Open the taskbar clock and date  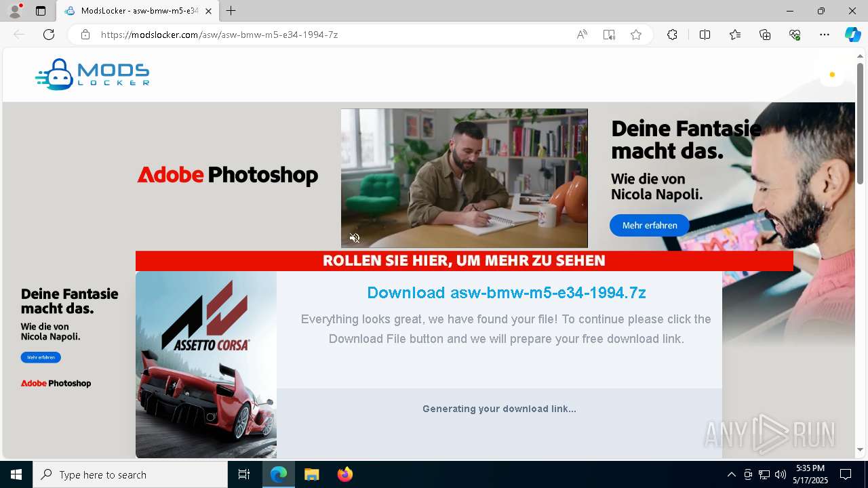coord(810,474)
